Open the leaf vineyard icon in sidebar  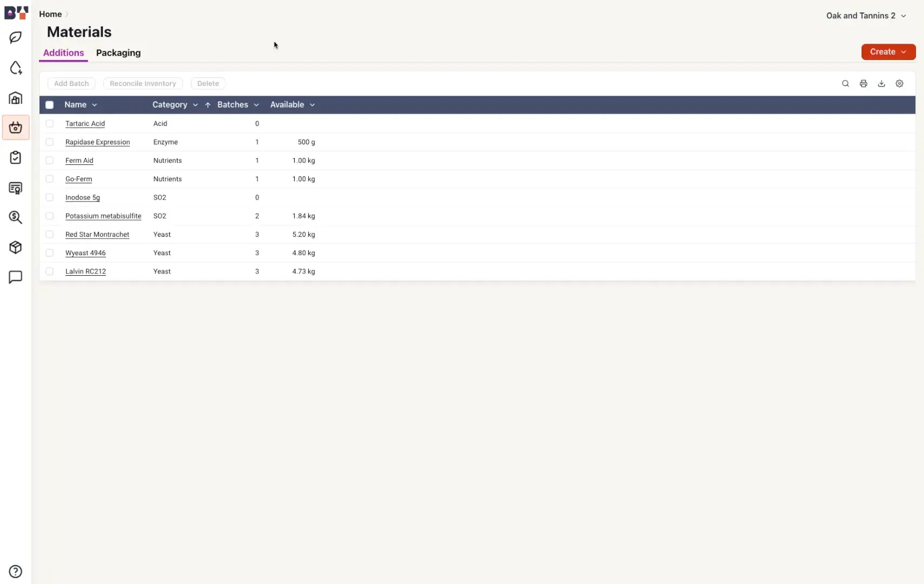click(x=16, y=37)
